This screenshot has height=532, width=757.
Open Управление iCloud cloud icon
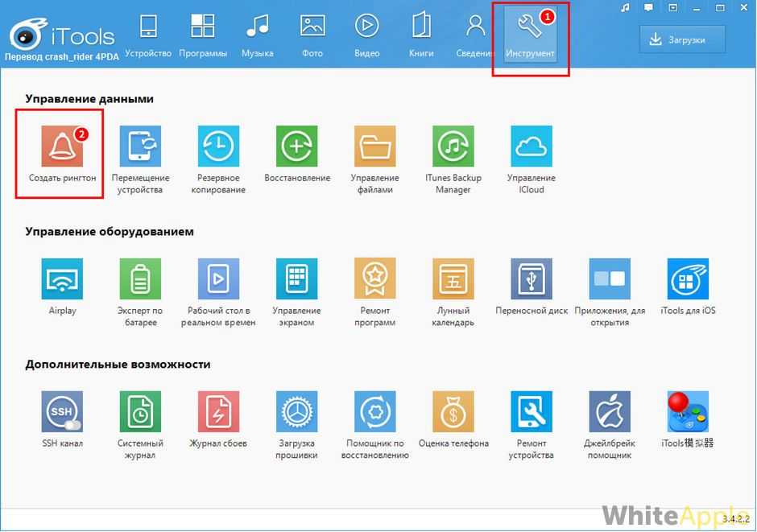[x=532, y=146]
